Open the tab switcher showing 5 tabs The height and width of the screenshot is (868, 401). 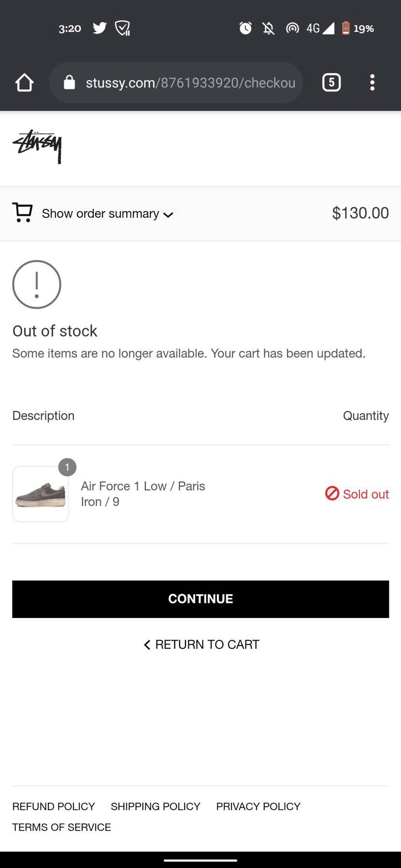[331, 83]
